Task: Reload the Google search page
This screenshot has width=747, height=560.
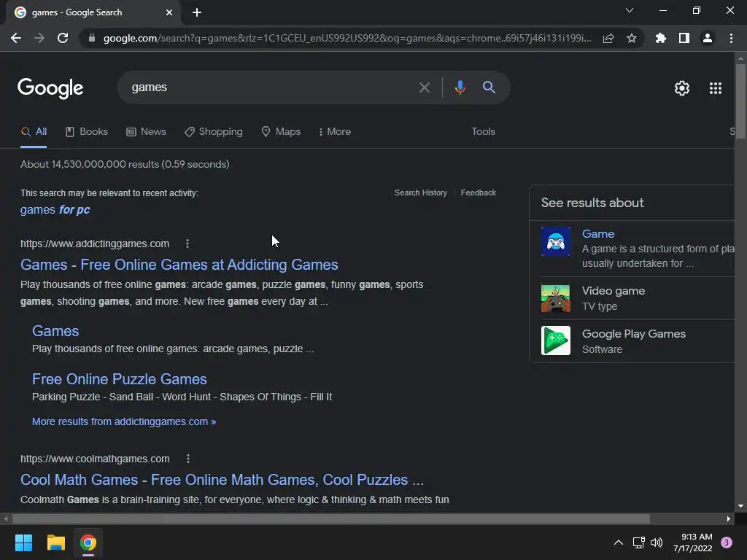Action: tap(63, 38)
